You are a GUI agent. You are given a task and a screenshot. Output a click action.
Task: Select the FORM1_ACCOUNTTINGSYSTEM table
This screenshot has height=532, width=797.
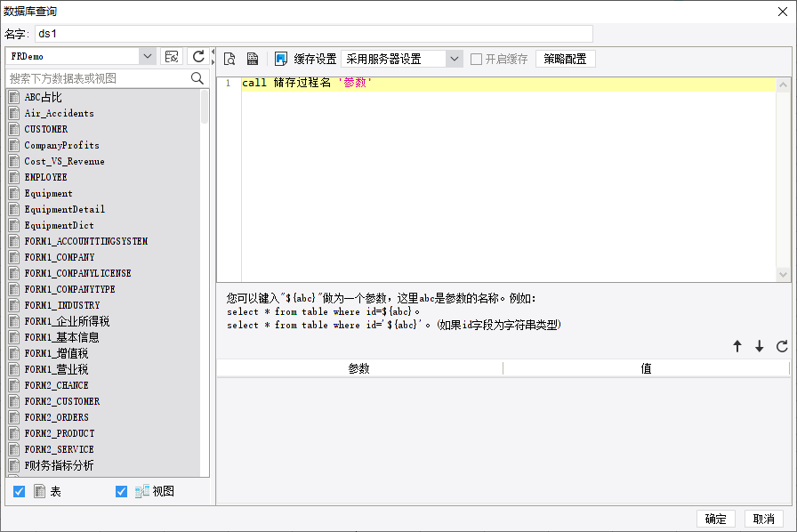(86, 241)
